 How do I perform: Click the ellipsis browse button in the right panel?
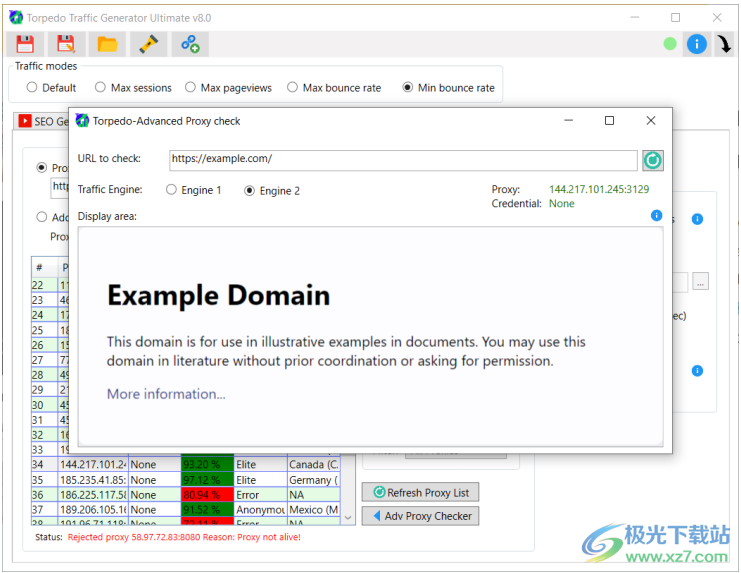click(x=700, y=281)
